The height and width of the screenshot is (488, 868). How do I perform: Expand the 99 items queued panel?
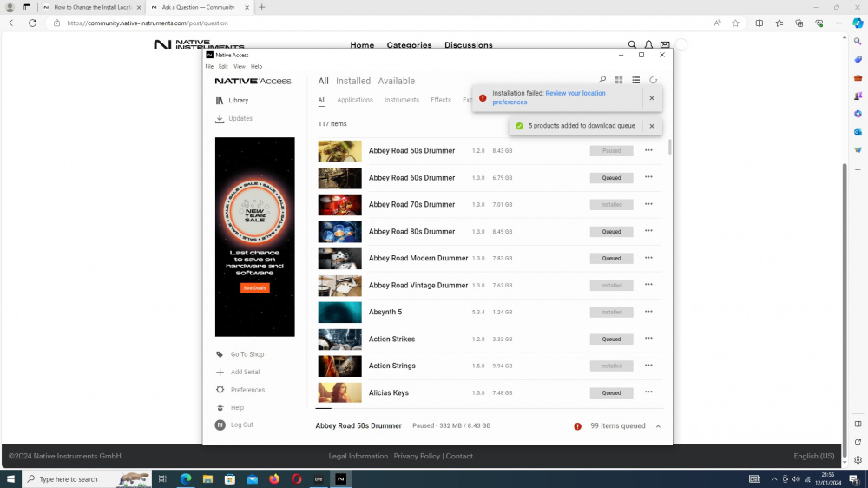click(x=658, y=426)
